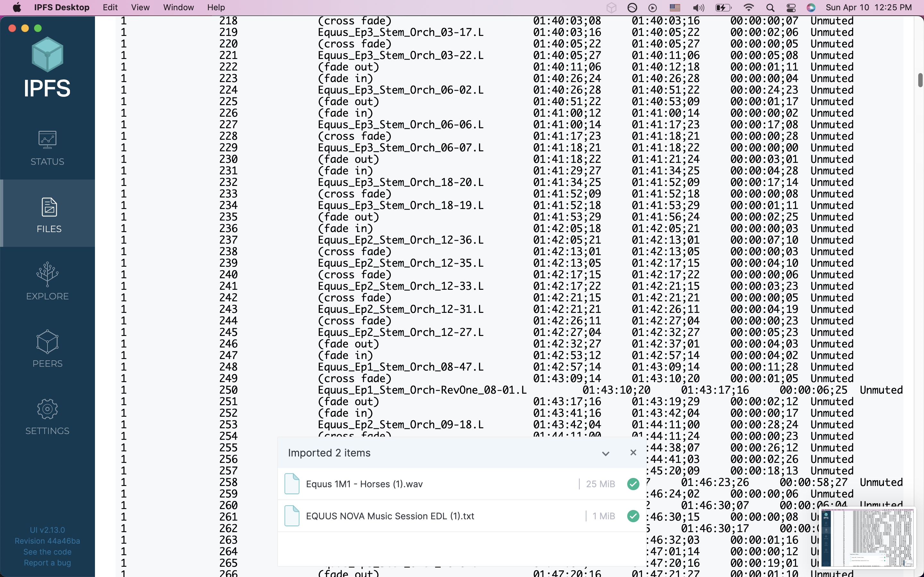Image resolution: width=924 pixels, height=577 pixels.
Task: Click the volume control in menu bar
Action: point(698,8)
